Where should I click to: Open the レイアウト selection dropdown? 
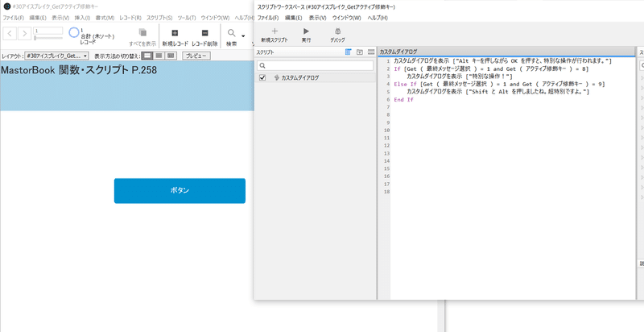[x=56, y=56]
